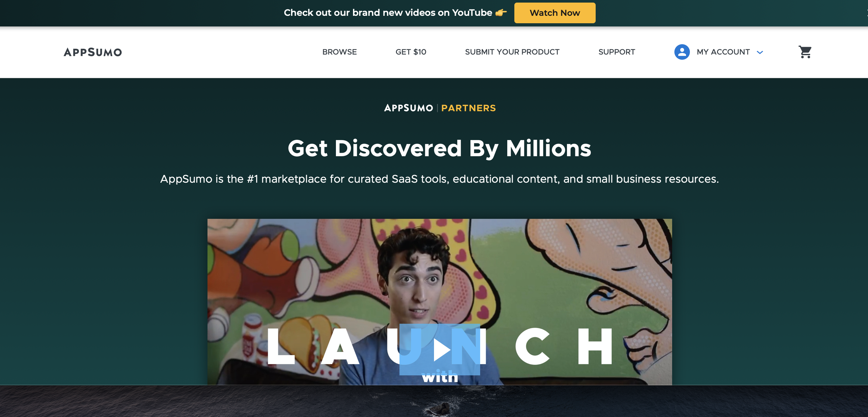Open the My Account menu
This screenshot has width=868, height=417.
(x=723, y=52)
